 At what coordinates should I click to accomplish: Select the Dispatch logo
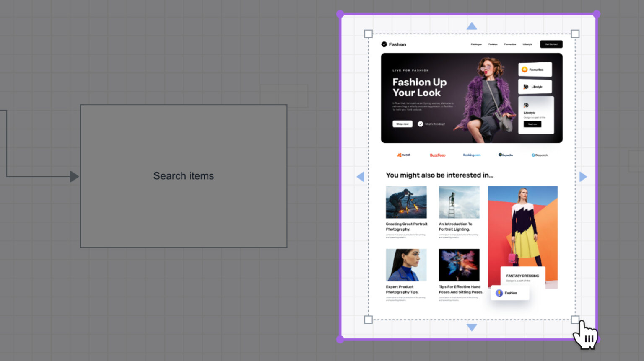click(x=540, y=155)
